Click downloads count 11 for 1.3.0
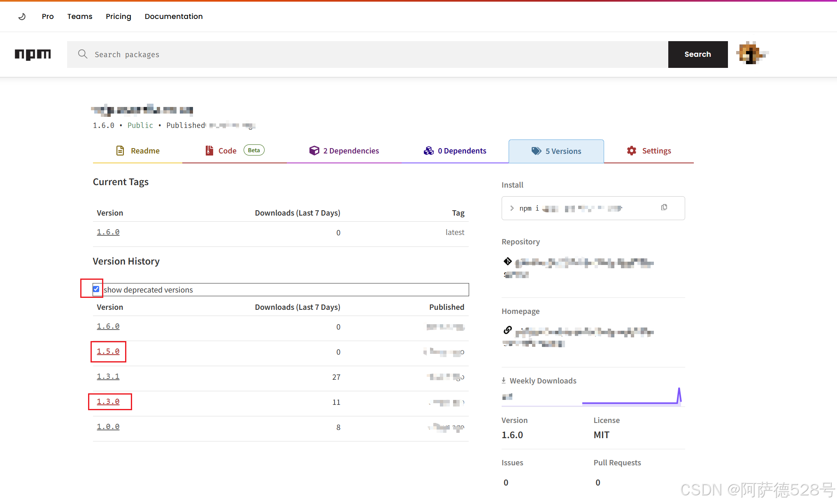Screen dimensions: 837x504 (x=336, y=402)
